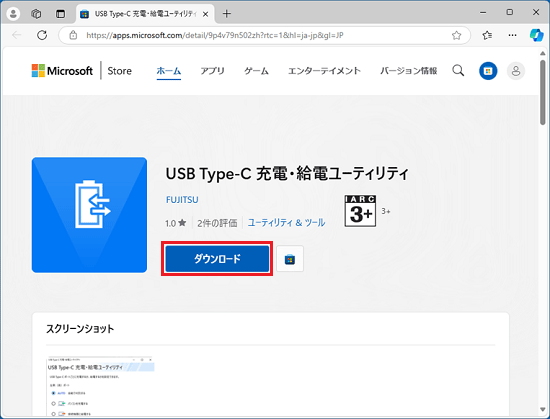
Task: Reload the current page
Action: click(x=42, y=35)
